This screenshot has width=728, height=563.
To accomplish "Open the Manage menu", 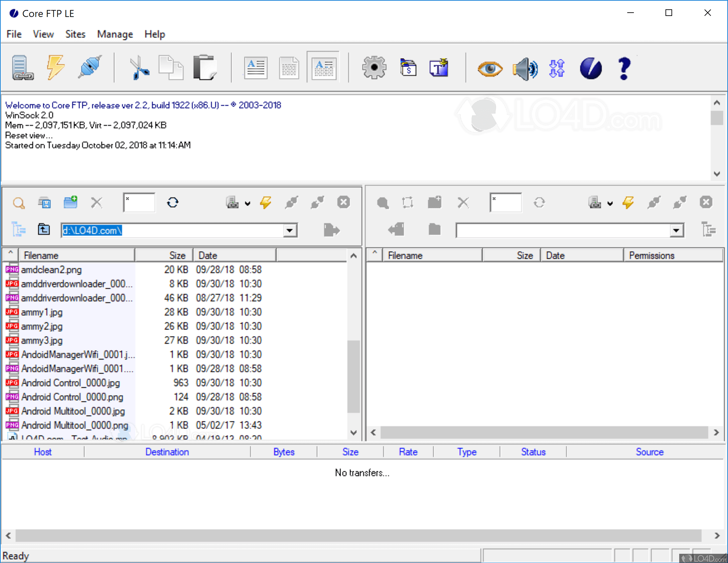I will 115,34.
